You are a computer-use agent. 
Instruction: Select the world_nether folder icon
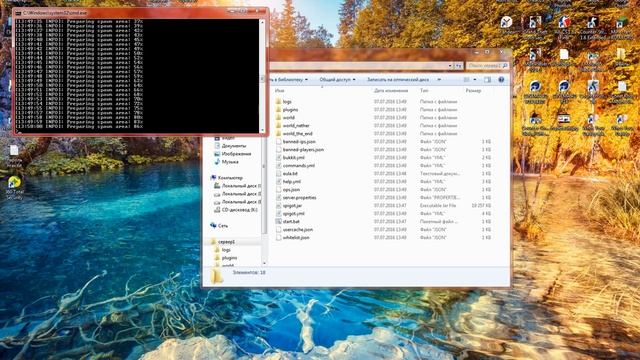click(x=278, y=125)
